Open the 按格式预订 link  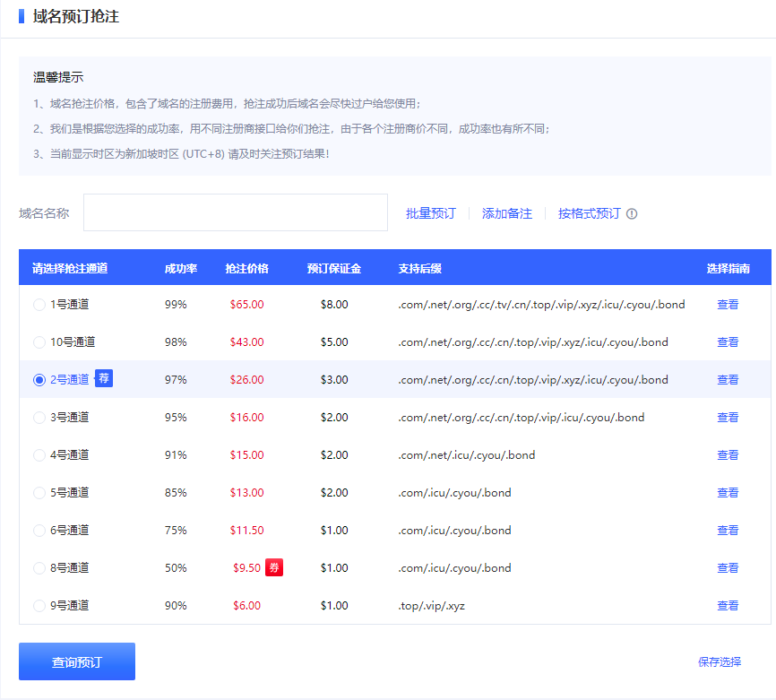coord(589,213)
